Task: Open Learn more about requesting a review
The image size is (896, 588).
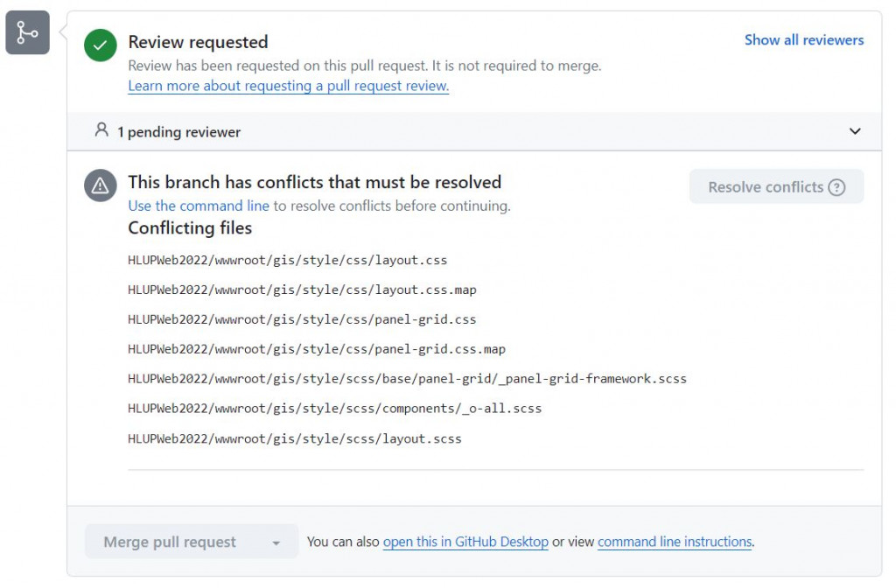Action: pyautogui.click(x=288, y=86)
